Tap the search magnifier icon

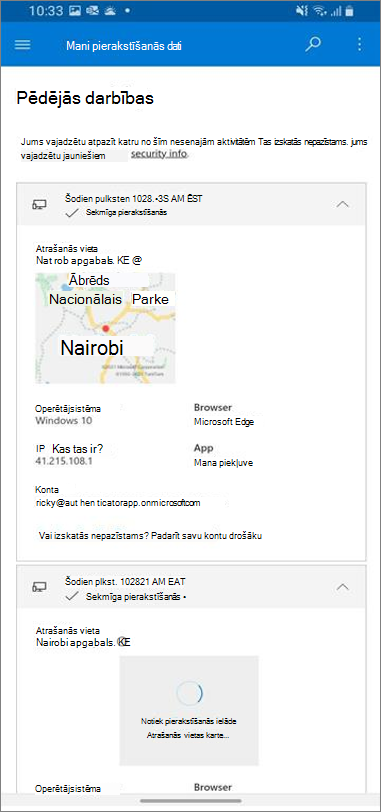point(312,44)
